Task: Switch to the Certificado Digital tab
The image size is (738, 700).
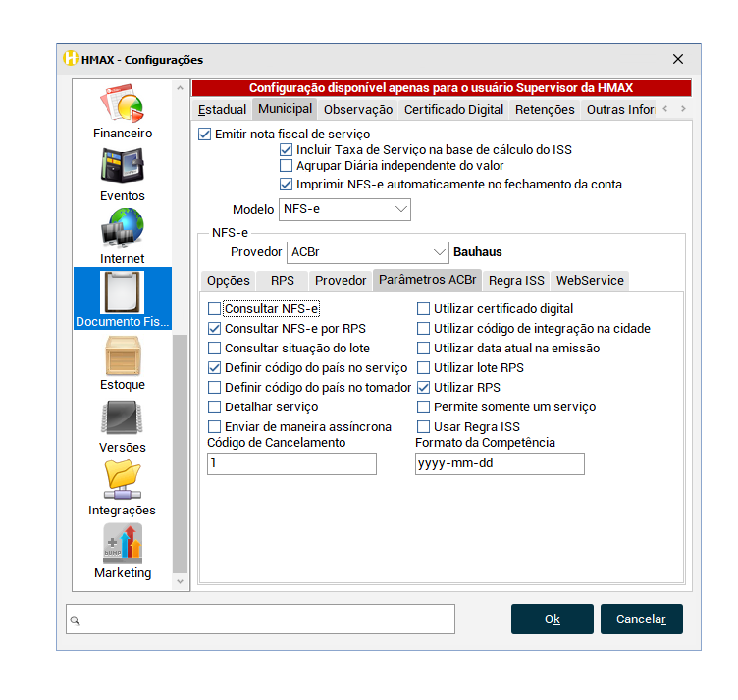Action: [x=453, y=109]
